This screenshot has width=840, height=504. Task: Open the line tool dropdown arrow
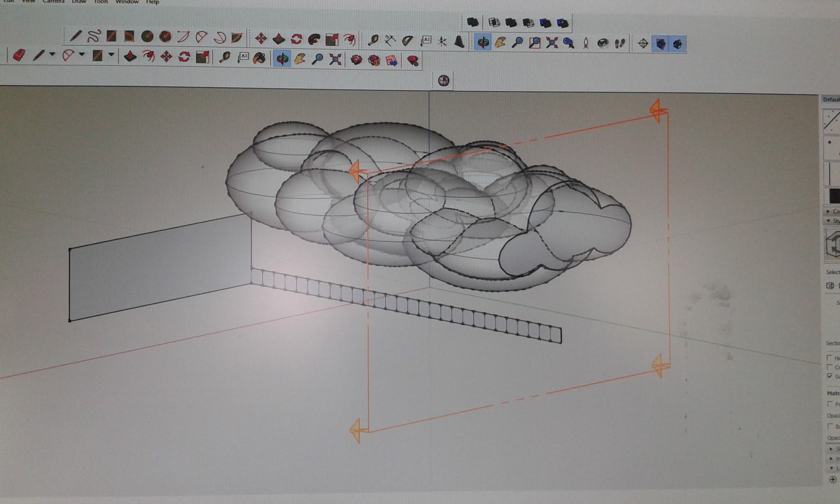(52, 54)
